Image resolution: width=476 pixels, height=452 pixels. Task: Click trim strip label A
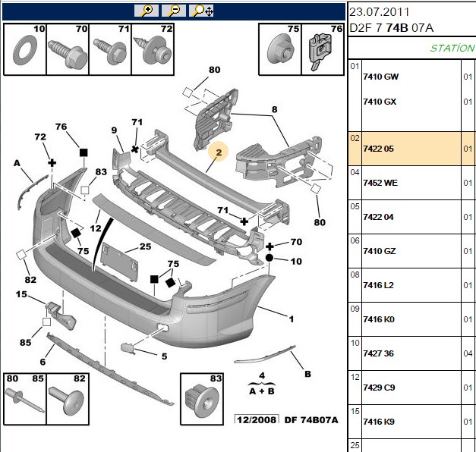tap(17, 163)
